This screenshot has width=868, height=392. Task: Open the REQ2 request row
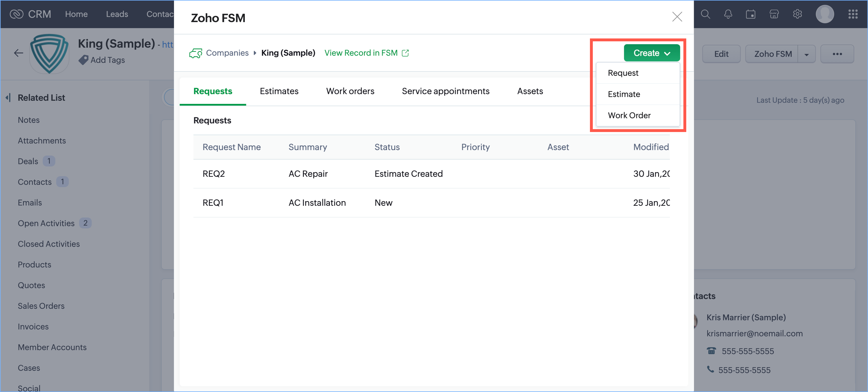[x=214, y=174]
